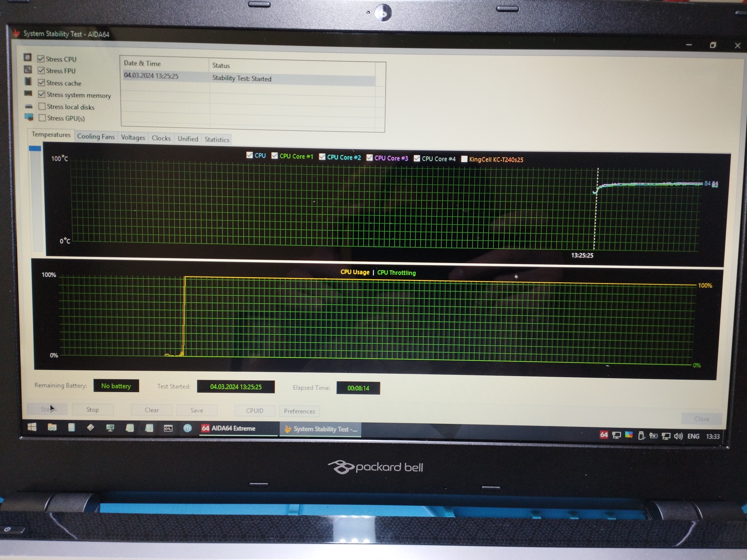The height and width of the screenshot is (560, 747).
Task: Toggle the CPU Core #1 legend checkbox
Action: click(275, 156)
